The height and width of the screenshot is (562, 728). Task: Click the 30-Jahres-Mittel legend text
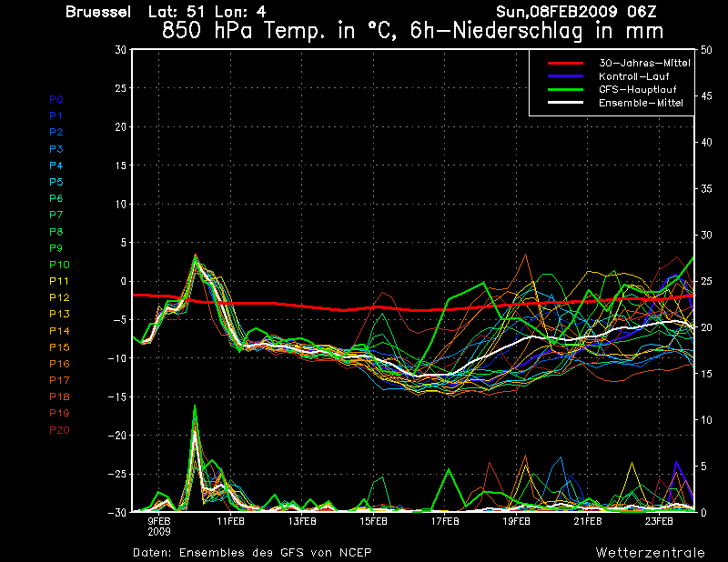tap(644, 63)
